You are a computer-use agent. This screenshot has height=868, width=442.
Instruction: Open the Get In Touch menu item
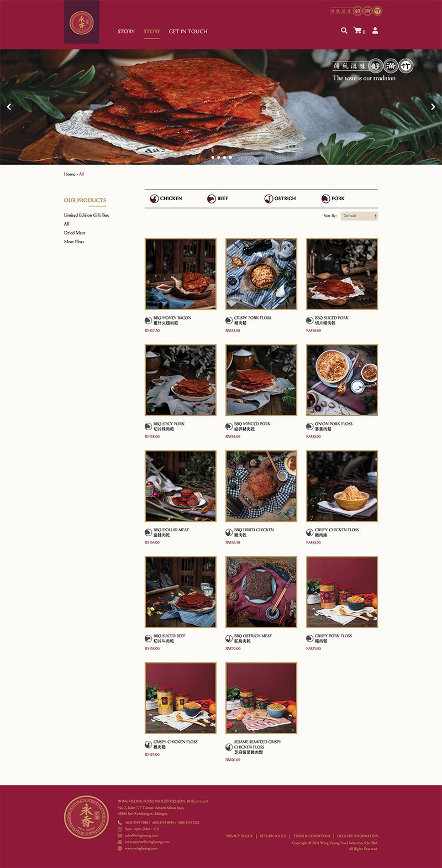pyautogui.click(x=188, y=32)
